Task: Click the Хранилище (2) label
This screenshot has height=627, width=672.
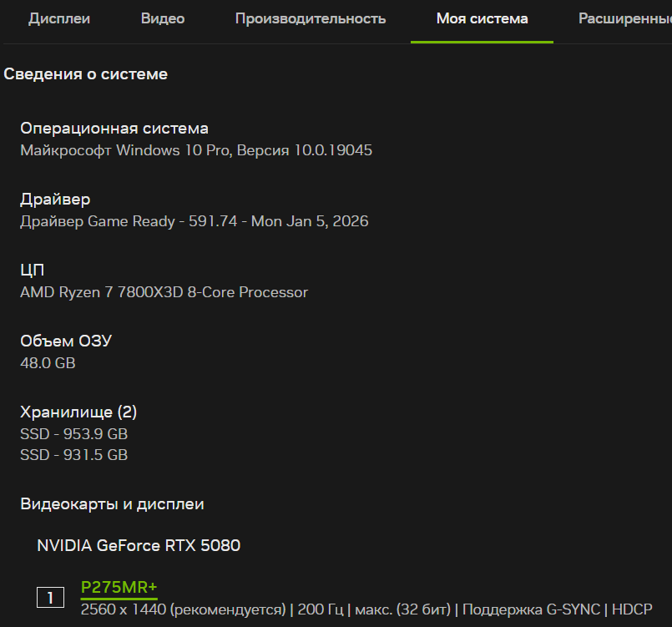Action: (78, 412)
